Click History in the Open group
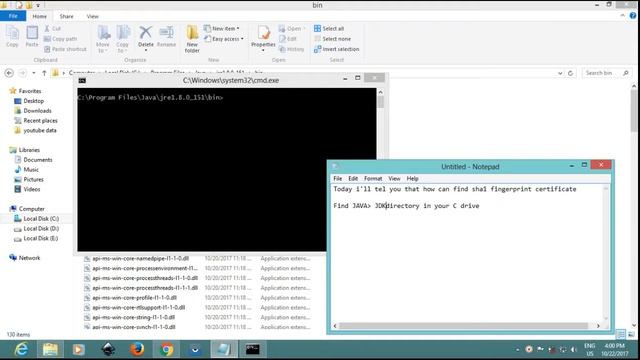 pos(291,49)
